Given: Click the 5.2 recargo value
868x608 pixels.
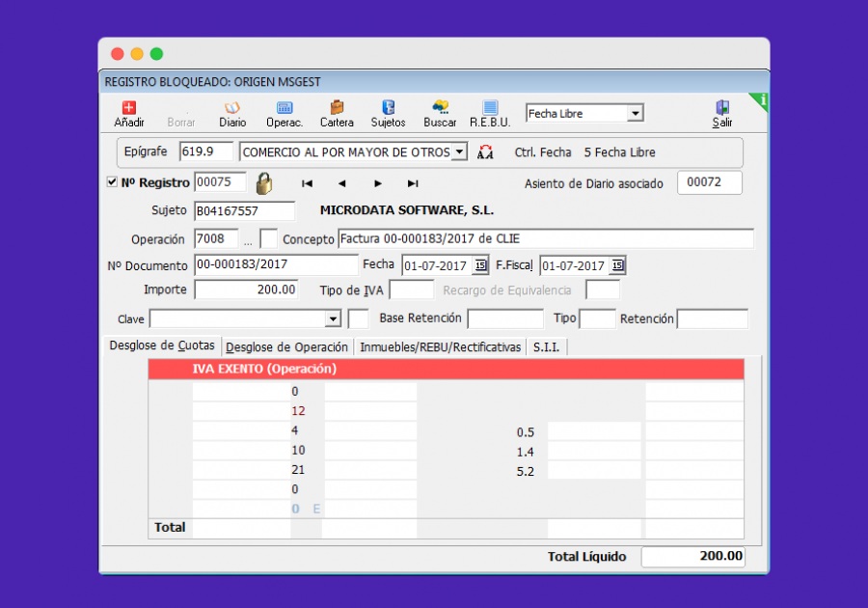Looking at the screenshot, I should point(526,472).
